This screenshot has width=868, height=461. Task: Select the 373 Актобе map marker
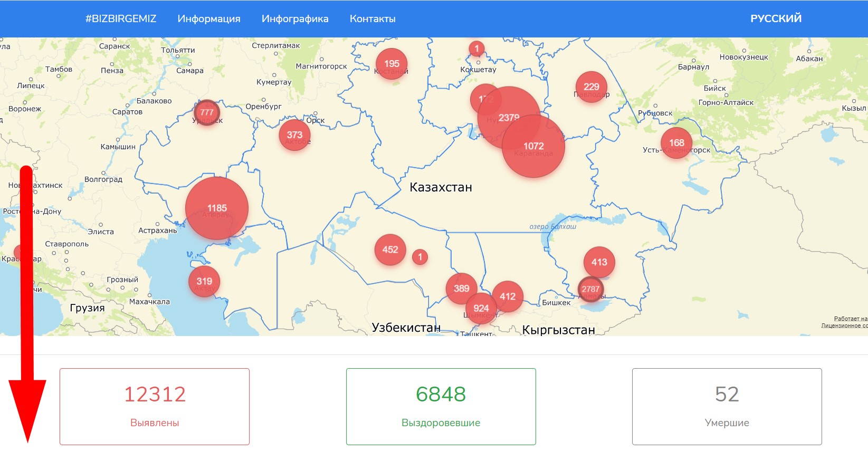click(294, 135)
